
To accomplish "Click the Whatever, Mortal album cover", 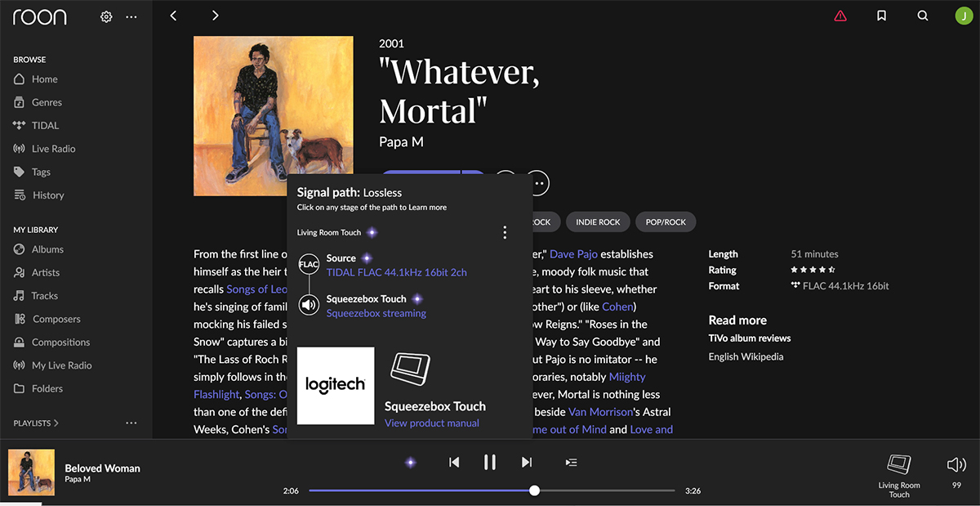I will point(274,116).
